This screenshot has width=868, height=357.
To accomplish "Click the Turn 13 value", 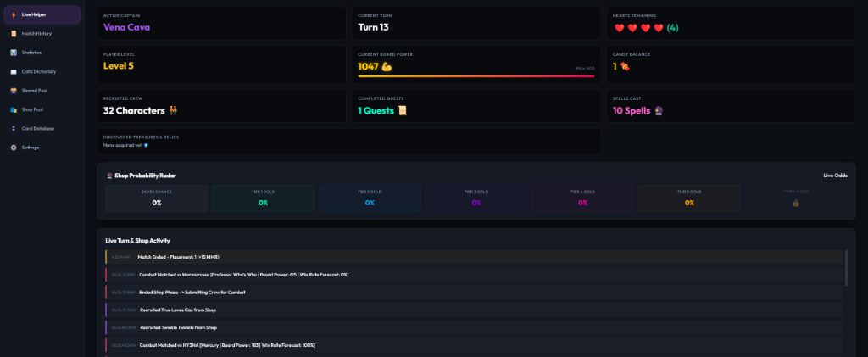I will [x=373, y=27].
